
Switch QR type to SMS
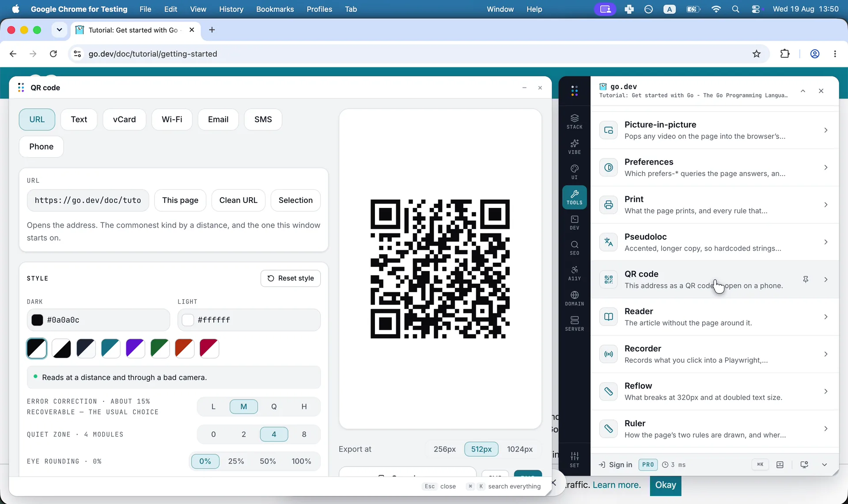tap(263, 120)
